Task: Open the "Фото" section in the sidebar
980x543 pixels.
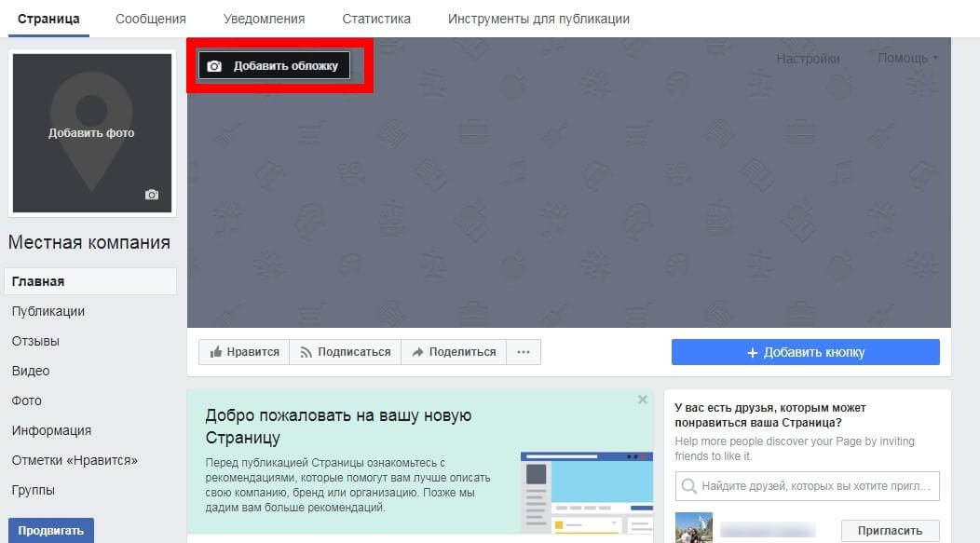Action: 27,400
